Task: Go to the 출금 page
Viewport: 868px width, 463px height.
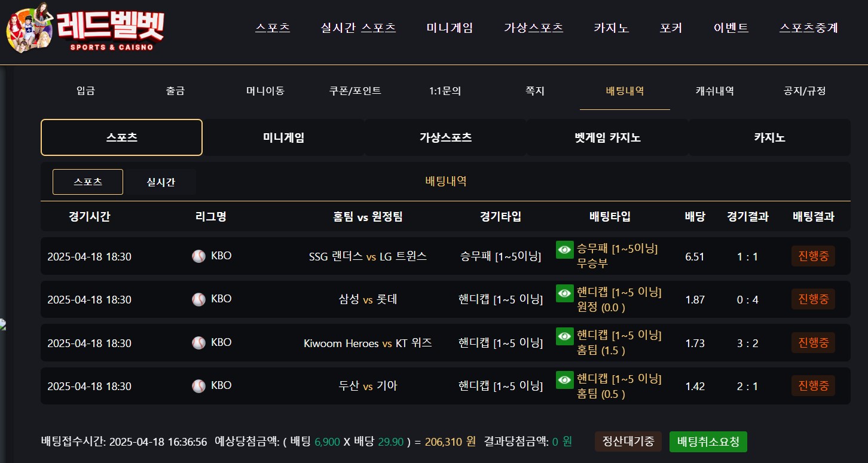Action: pyautogui.click(x=175, y=91)
